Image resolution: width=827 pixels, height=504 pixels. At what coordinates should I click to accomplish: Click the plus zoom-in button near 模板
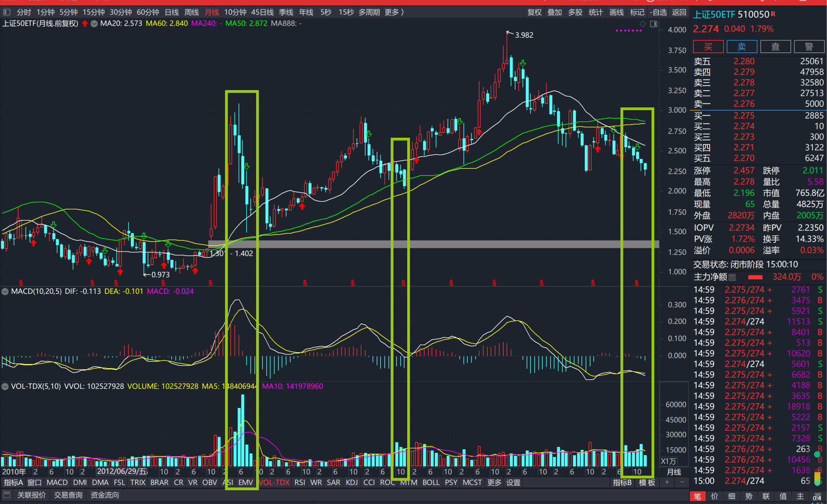tap(667, 482)
